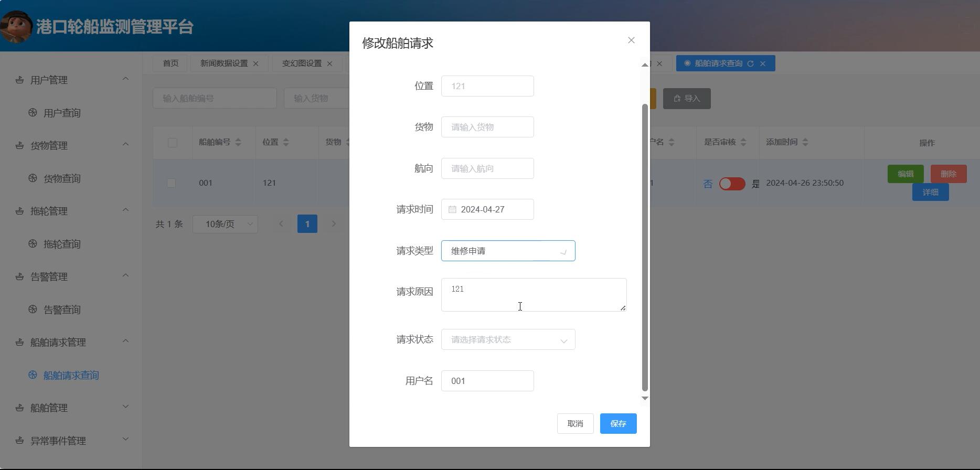Click the 航向 input field
Image resolution: width=980 pixels, height=470 pixels.
tap(487, 168)
